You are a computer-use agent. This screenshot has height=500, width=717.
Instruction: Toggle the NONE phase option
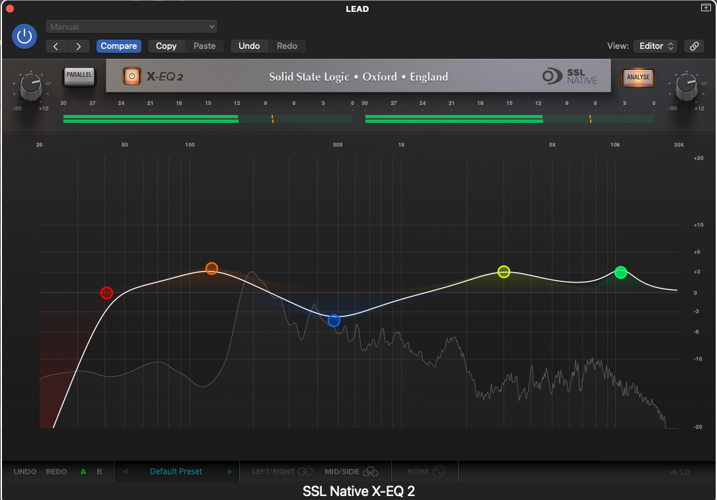[426, 472]
